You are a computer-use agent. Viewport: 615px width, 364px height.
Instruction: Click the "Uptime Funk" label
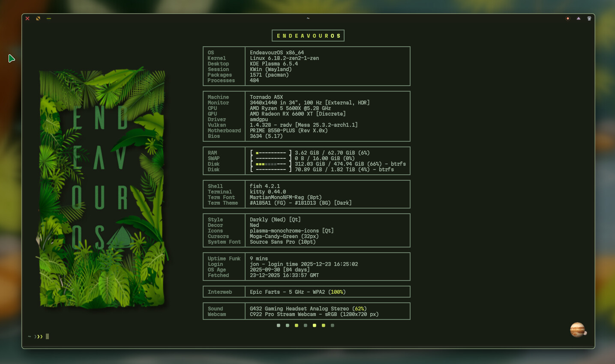point(224,259)
